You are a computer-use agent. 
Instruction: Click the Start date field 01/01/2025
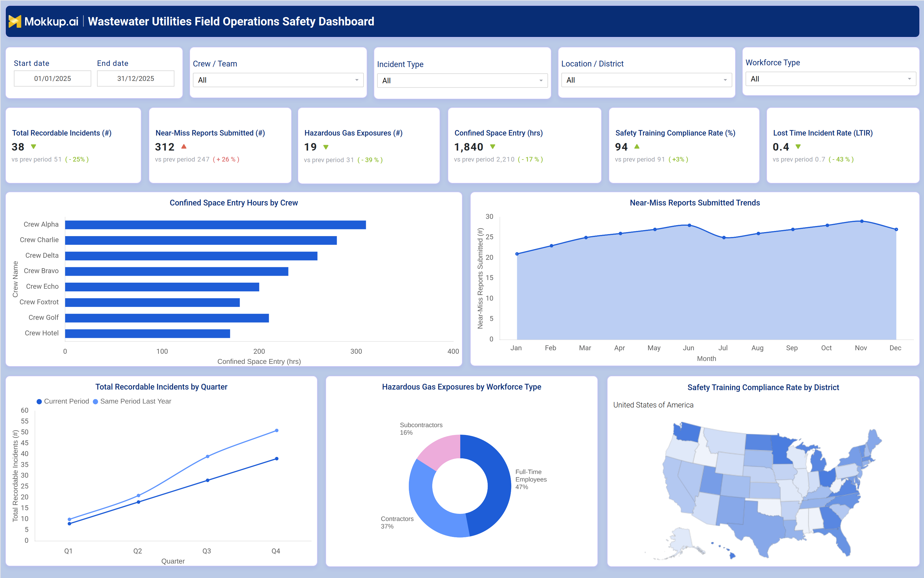pos(52,78)
